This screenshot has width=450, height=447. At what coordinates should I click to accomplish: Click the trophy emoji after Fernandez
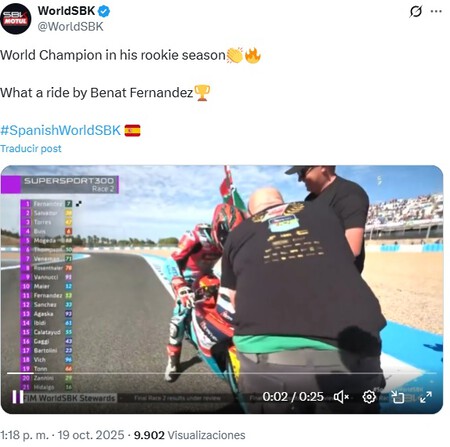202,93
